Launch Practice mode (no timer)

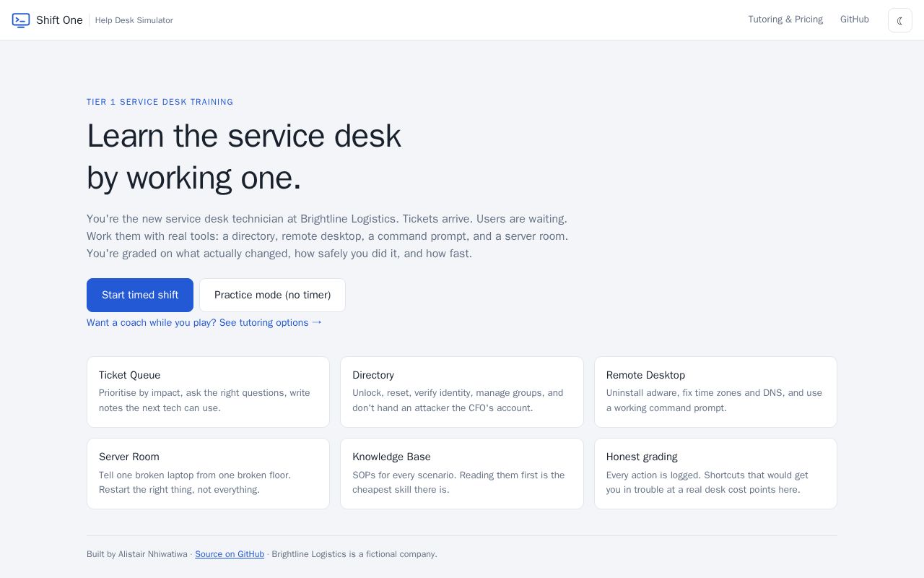point(272,295)
